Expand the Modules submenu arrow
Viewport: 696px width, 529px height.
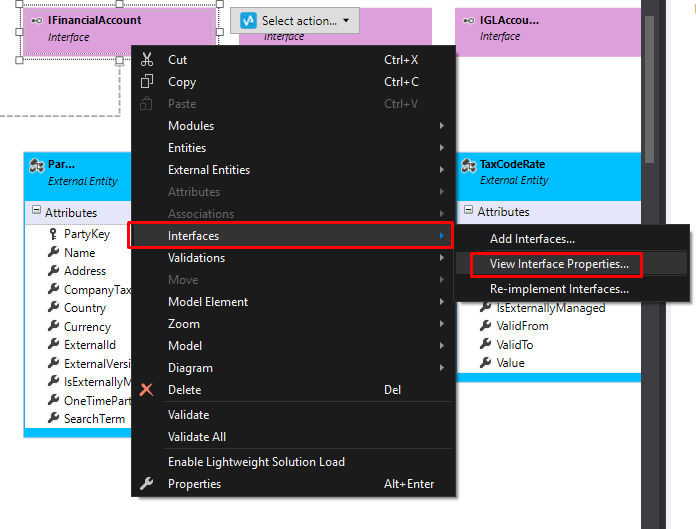pos(442,126)
